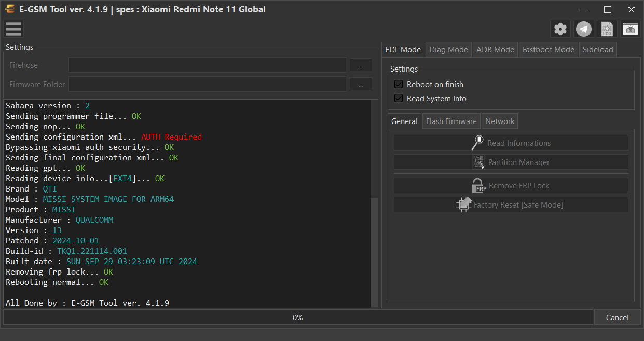The height and width of the screenshot is (341, 644).
Task: Click the Sending nop... OK line
Action: tap(45, 127)
